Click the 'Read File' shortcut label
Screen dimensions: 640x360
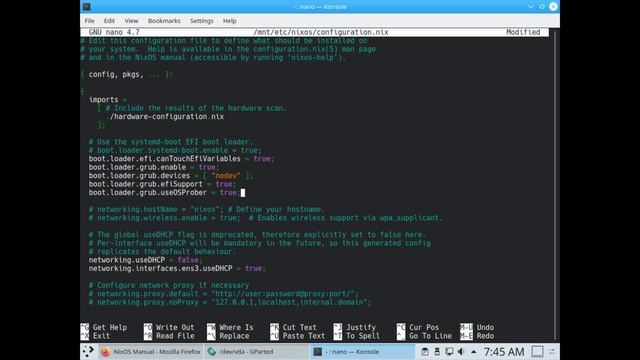[175, 336]
